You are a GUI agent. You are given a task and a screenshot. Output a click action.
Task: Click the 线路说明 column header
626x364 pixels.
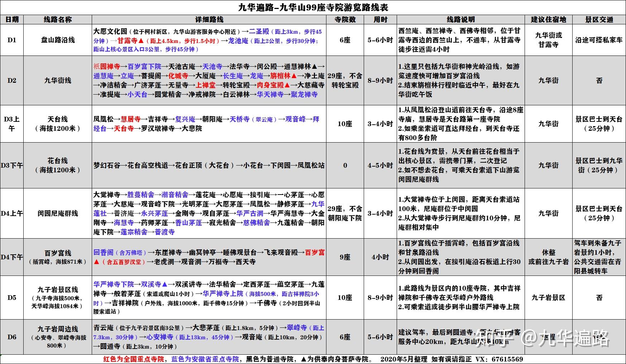461,20
